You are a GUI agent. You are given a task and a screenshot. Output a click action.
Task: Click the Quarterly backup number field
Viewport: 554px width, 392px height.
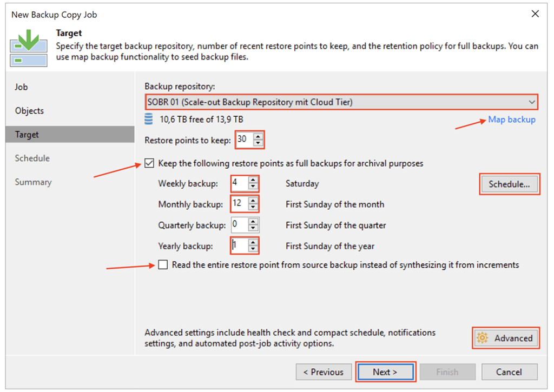click(x=240, y=225)
